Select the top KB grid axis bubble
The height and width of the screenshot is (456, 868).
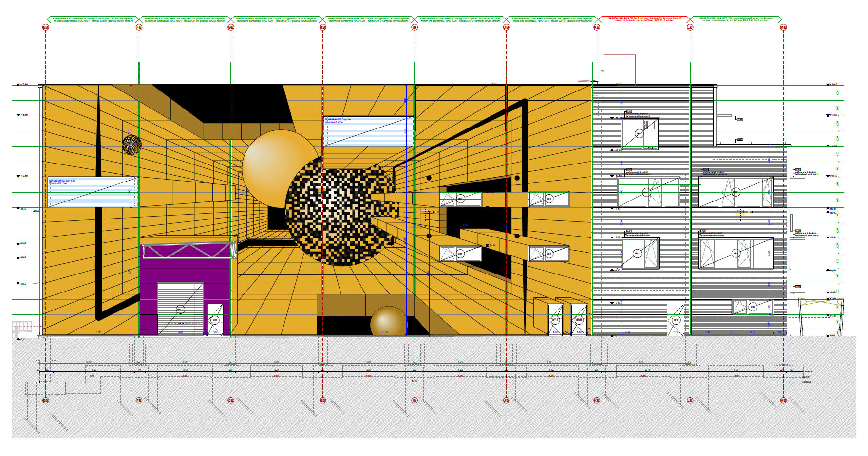597,27
